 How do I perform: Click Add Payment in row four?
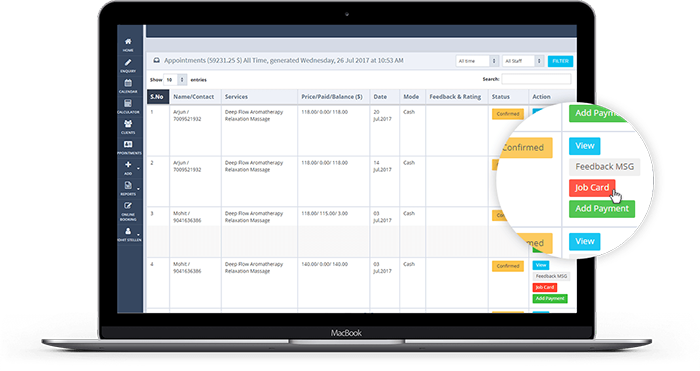[x=550, y=299]
